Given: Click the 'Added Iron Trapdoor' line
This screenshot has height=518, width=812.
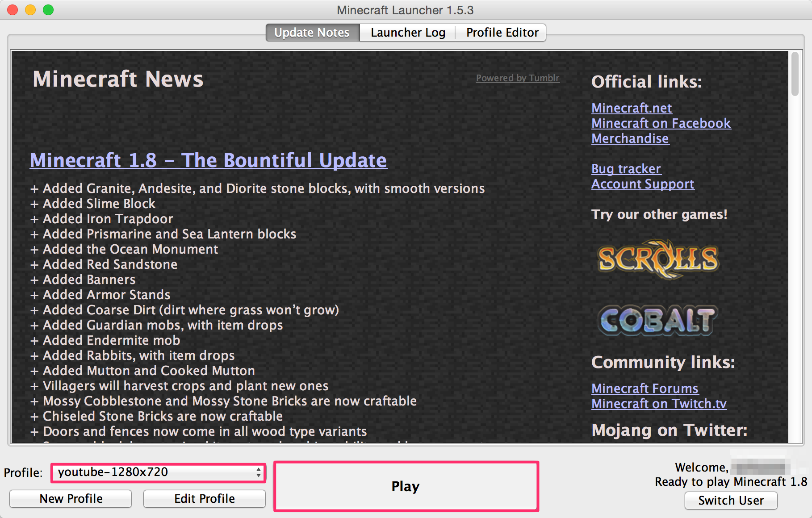Looking at the screenshot, I should point(102,219).
